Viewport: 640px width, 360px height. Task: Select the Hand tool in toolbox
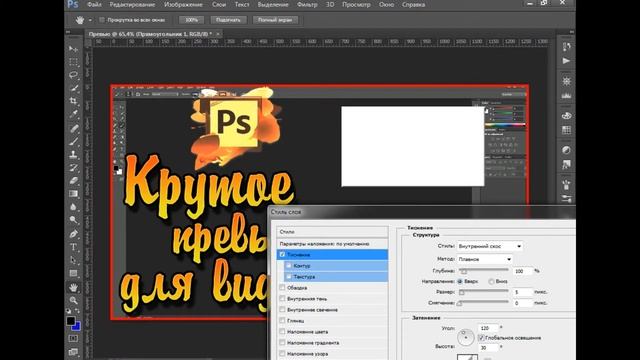(73, 287)
